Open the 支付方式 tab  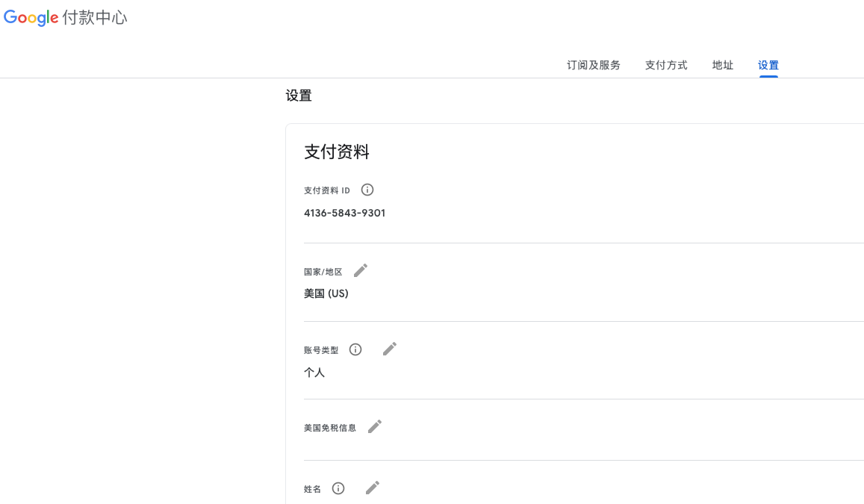[x=666, y=65]
